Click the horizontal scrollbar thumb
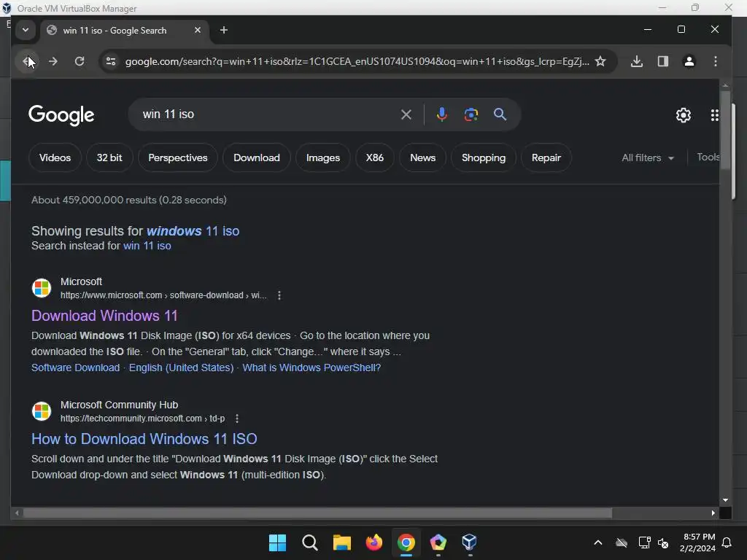The height and width of the screenshot is (560, 747). click(x=317, y=513)
